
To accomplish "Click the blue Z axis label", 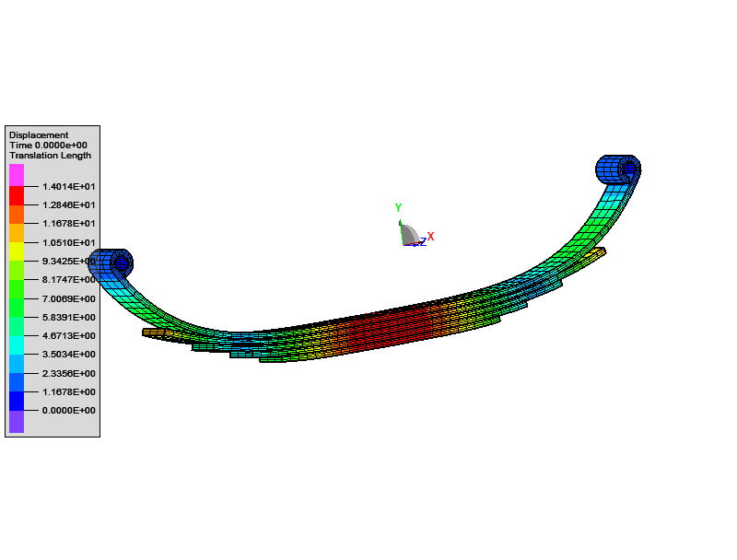I will (423, 242).
